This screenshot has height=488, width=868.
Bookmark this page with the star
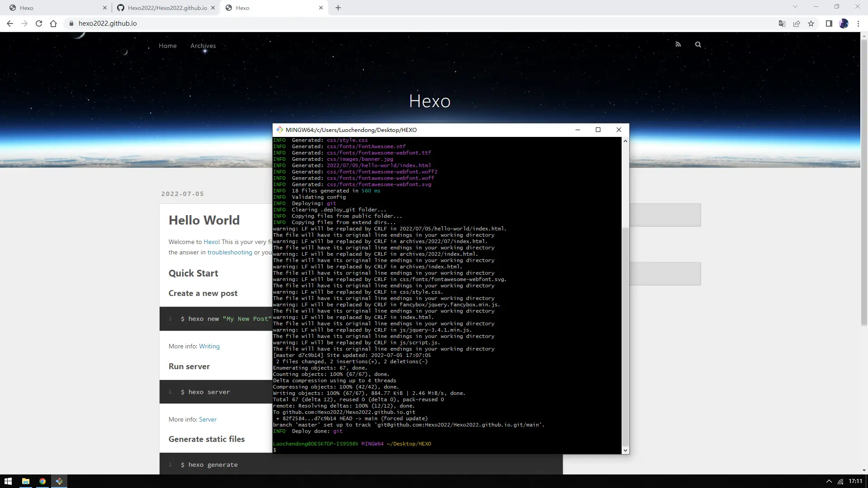click(x=811, y=23)
